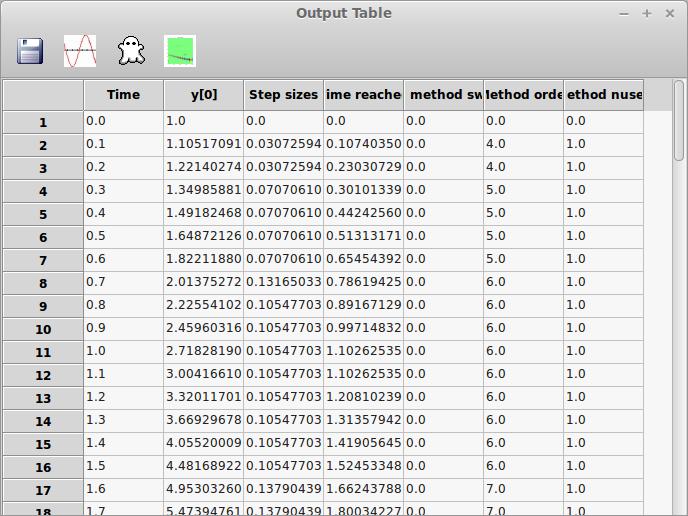Select the method order column header
The image size is (688, 516).
pos(523,95)
